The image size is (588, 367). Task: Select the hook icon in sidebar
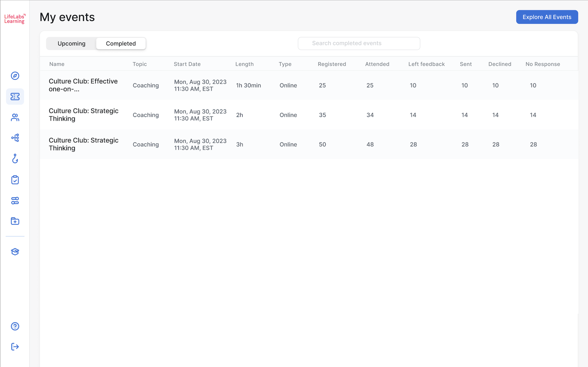tap(15, 159)
